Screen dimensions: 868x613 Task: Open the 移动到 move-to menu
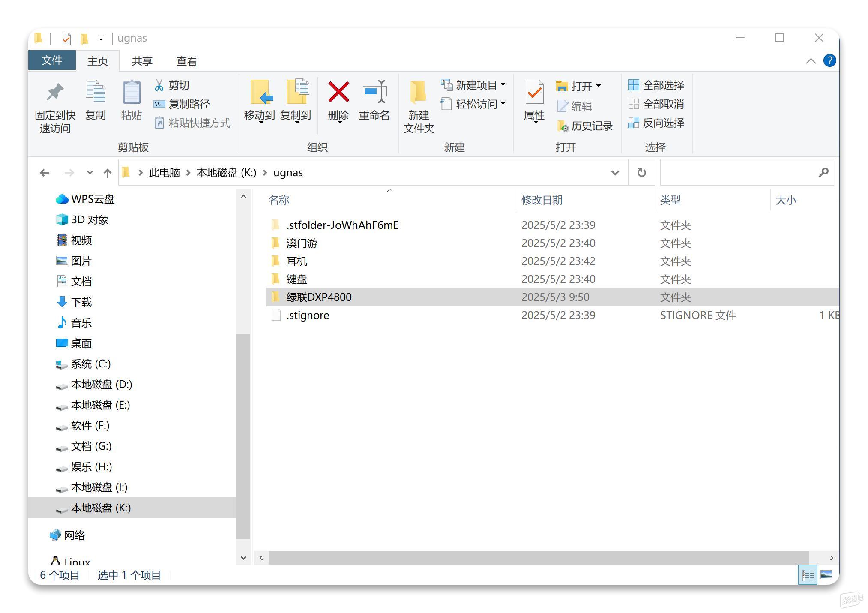(260, 102)
